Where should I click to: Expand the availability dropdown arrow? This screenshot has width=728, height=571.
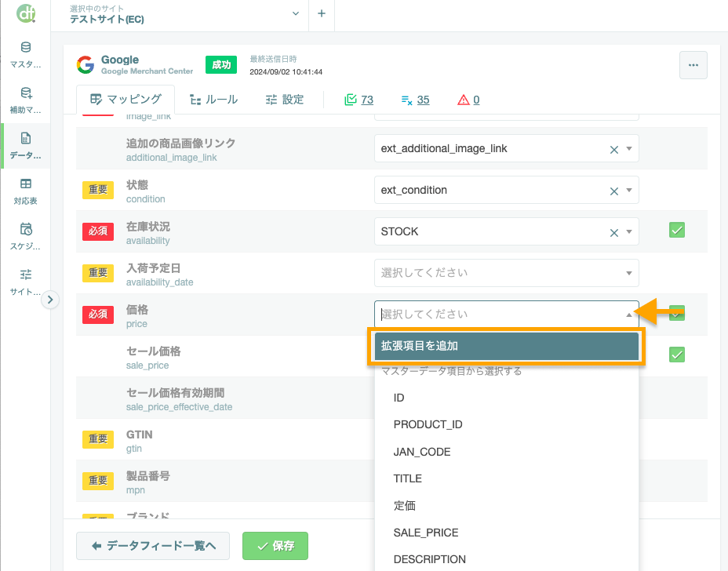pos(629,231)
